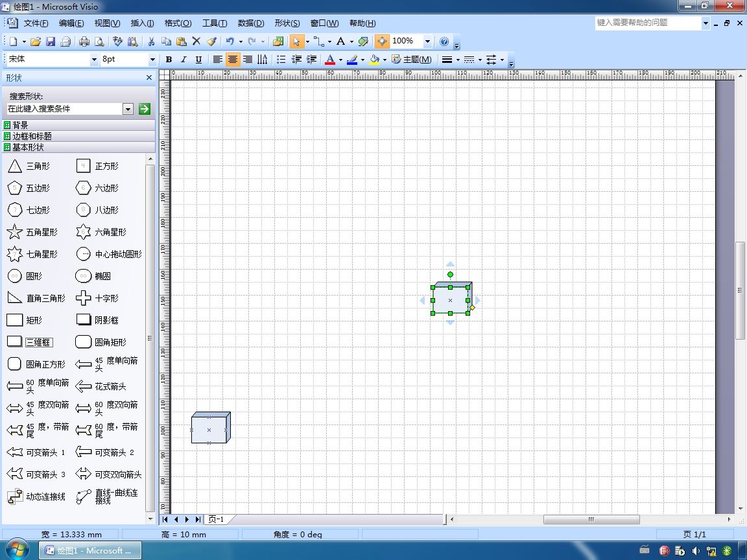Click the 绘图1 Microsoft Visio taskbar button
This screenshot has width=747, height=560.
point(89,550)
